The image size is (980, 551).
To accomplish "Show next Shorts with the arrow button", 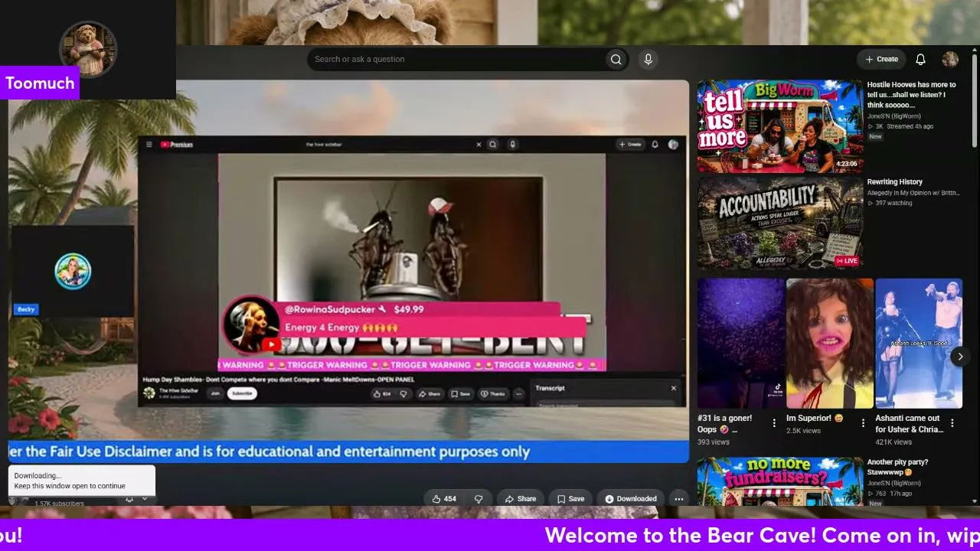I will tap(960, 357).
